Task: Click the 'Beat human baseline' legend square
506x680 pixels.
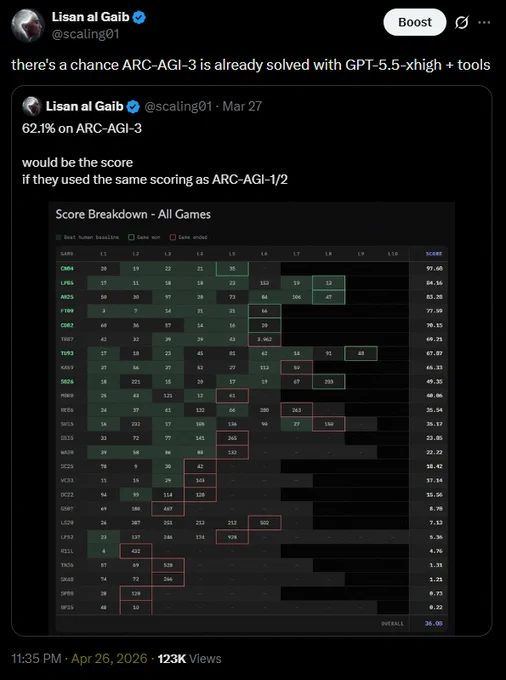Action: tap(59, 237)
